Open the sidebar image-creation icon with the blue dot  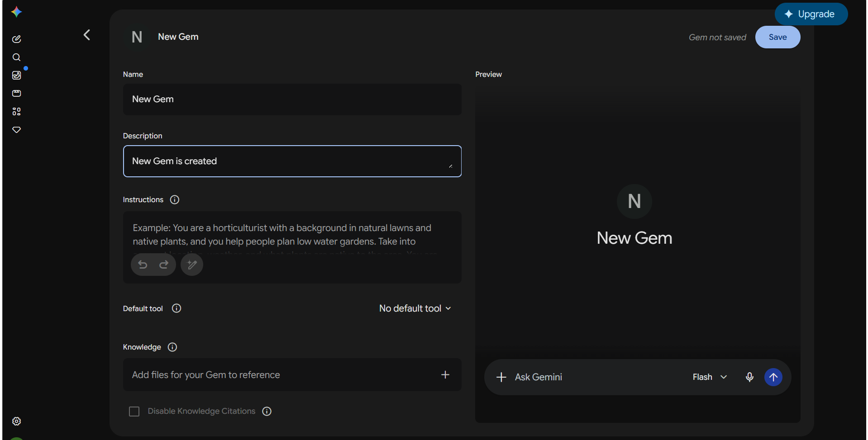click(17, 76)
